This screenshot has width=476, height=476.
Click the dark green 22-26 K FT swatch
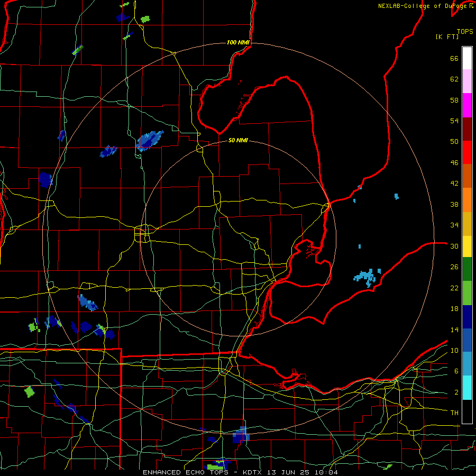(x=467, y=269)
